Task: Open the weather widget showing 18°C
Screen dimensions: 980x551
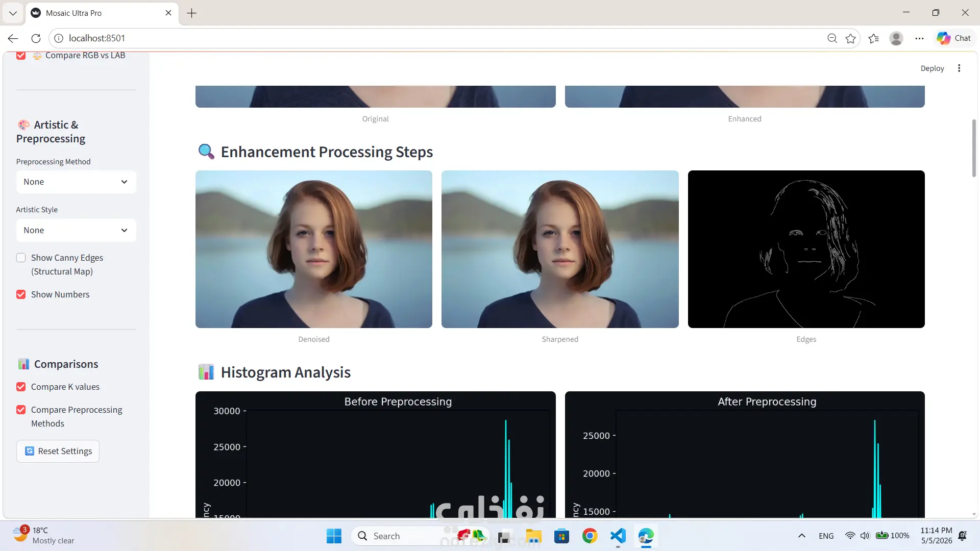Action: point(45,536)
